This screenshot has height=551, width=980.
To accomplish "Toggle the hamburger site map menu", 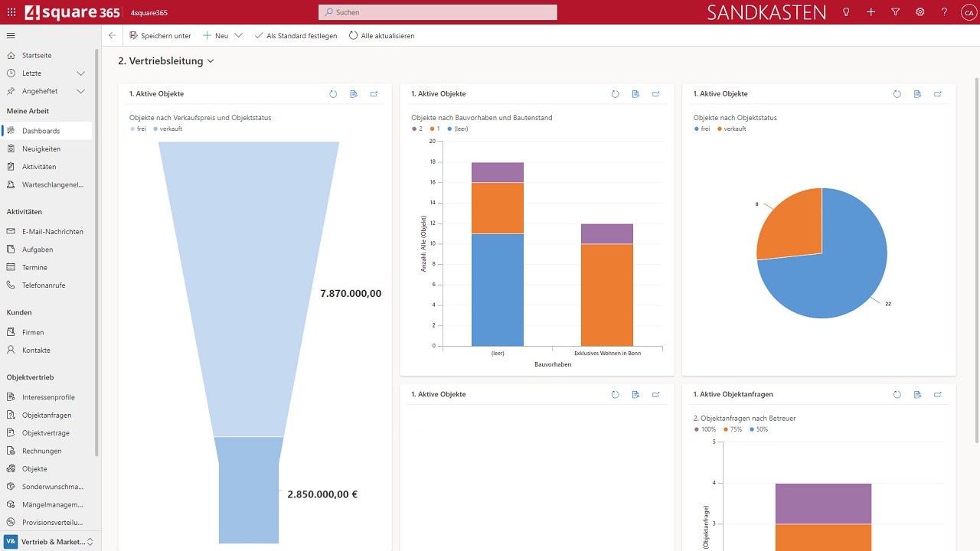I will point(11,35).
